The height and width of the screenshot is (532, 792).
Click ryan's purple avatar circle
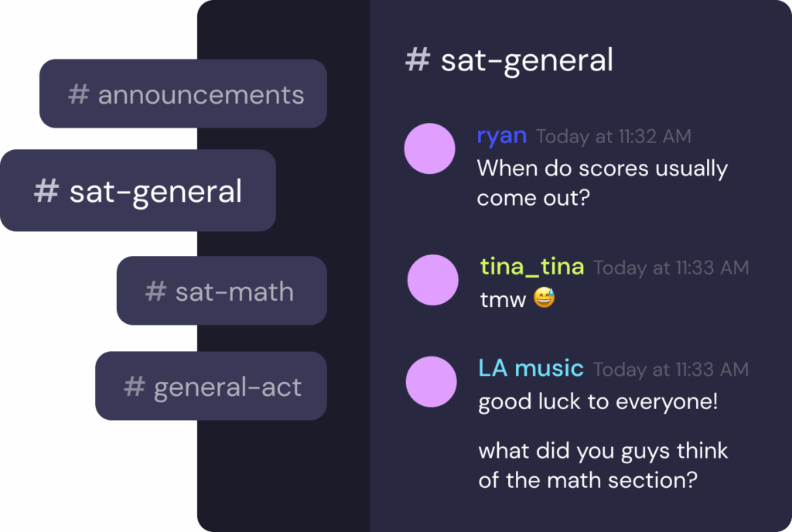(429, 148)
